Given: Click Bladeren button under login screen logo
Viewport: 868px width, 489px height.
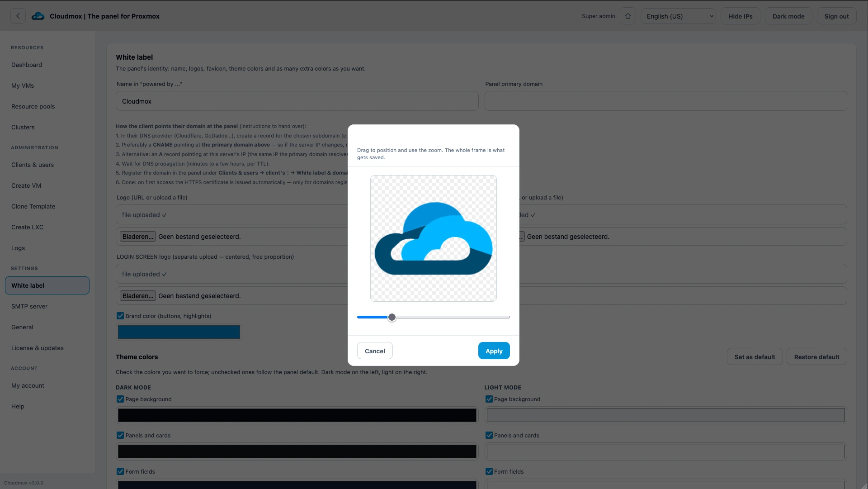Looking at the screenshot, I should click(x=138, y=296).
